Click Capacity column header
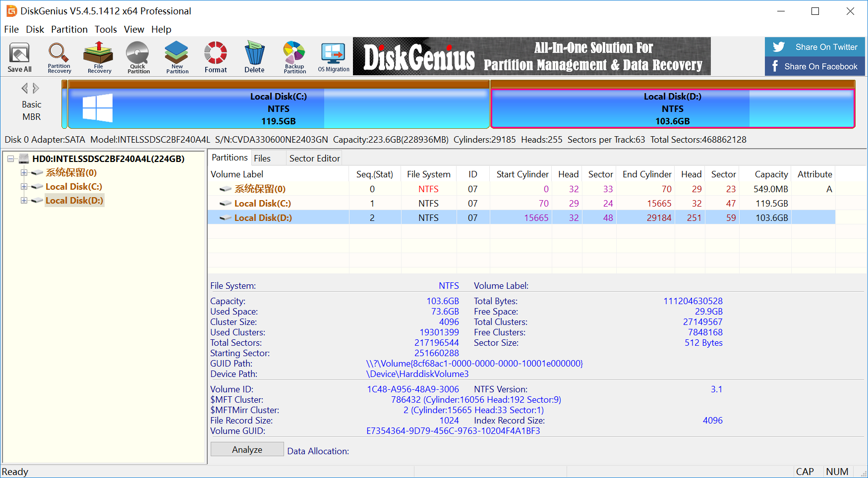The height and width of the screenshot is (478, 868). pos(765,174)
